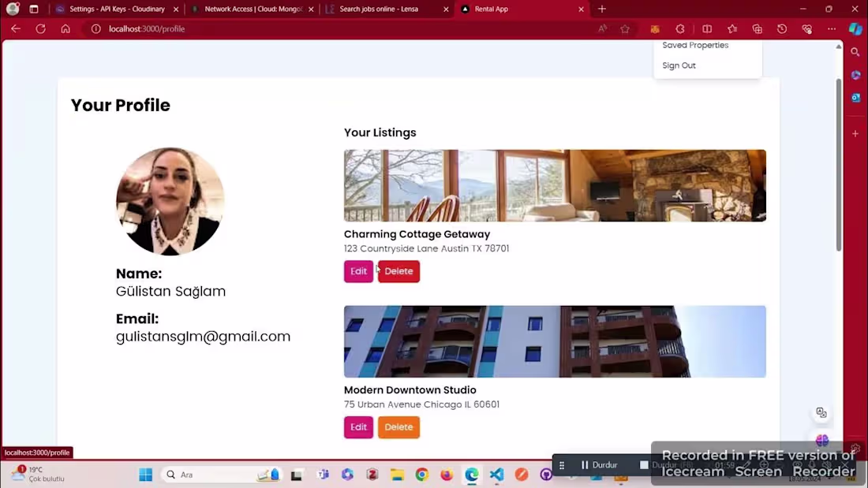Screen dimensions: 868x488
Task: Click the taskbar Ara search box
Action: (x=220, y=475)
